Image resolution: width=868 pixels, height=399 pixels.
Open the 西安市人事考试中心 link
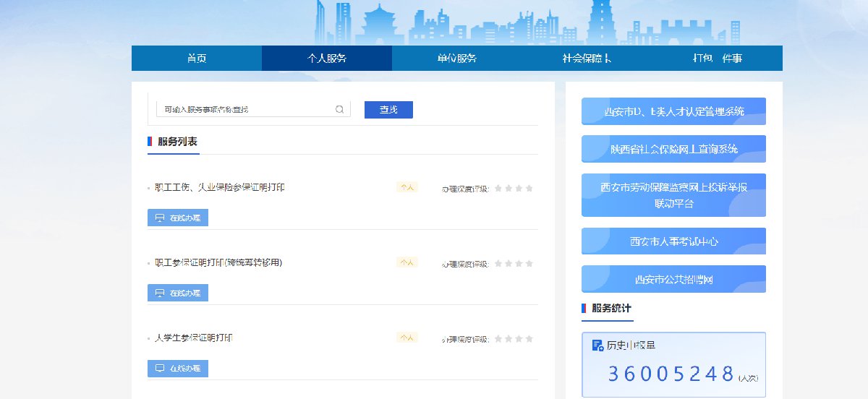[673, 241]
